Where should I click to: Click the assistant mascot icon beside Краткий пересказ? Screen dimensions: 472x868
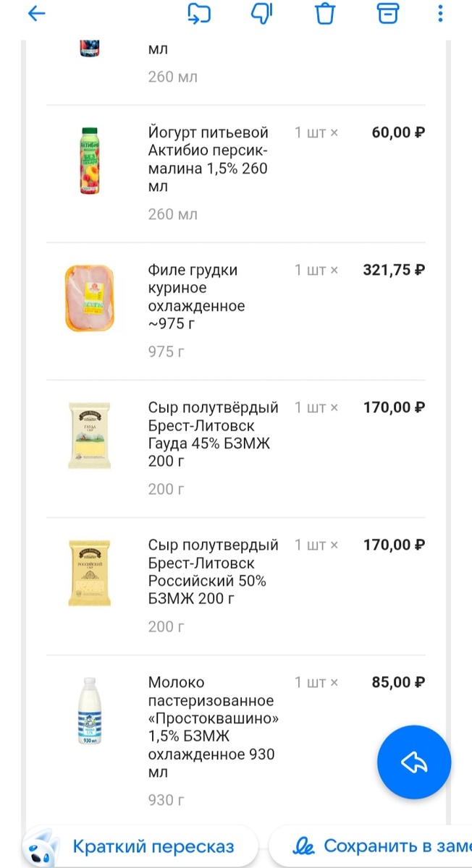(x=41, y=847)
